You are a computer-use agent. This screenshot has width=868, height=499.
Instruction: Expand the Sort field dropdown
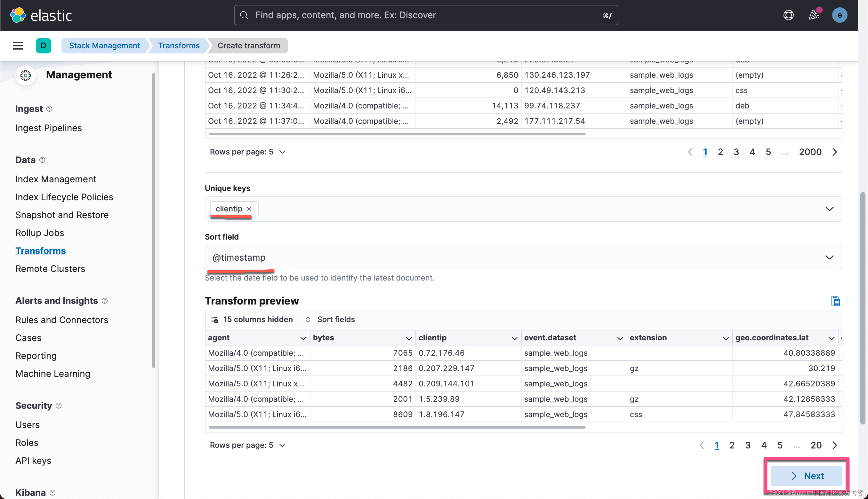(829, 257)
